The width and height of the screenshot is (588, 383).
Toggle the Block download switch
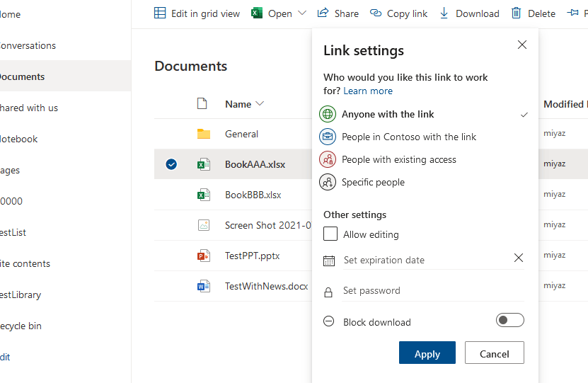click(x=510, y=320)
